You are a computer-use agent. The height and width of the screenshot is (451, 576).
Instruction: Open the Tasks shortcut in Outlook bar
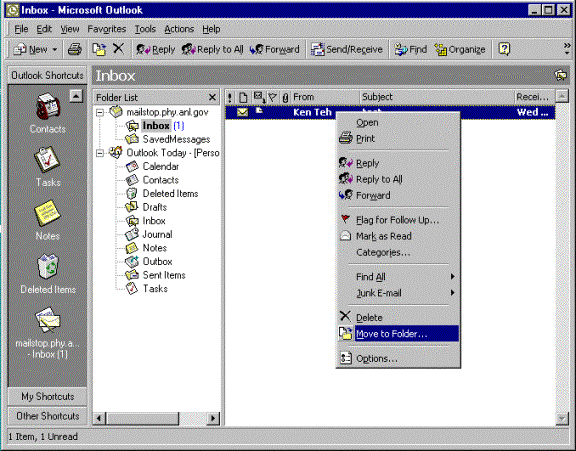click(48, 166)
